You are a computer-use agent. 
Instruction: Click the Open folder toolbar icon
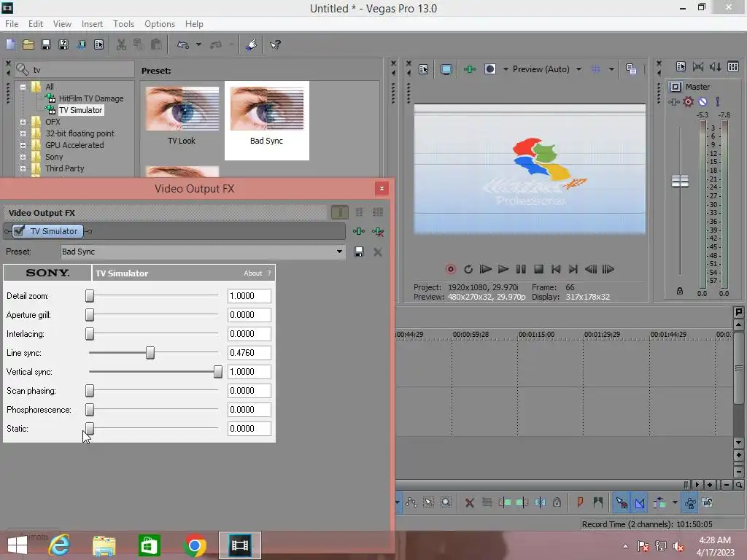coord(28,44)
